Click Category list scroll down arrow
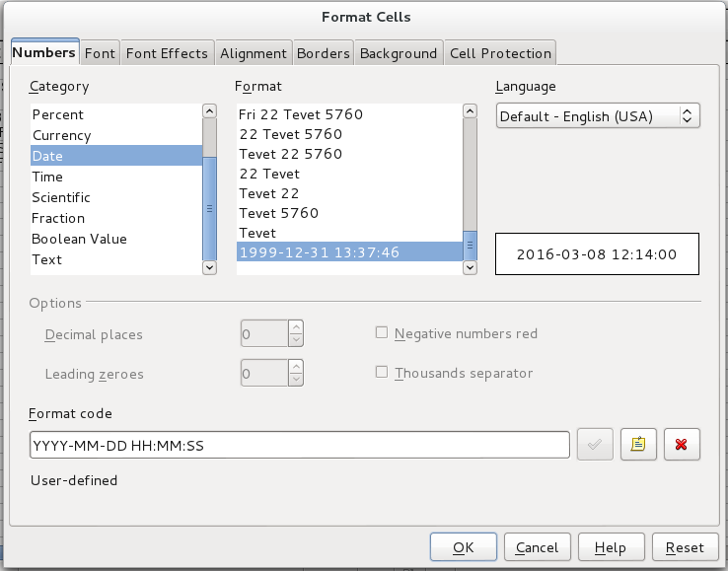728x571 pixels. click(209, 266)
